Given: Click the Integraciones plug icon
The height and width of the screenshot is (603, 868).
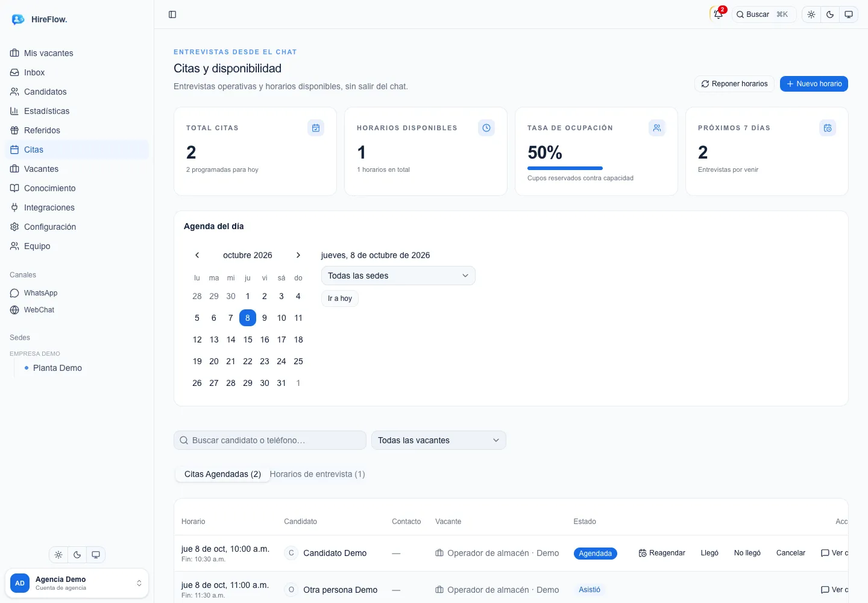Looking at the screenshot, I should pos(14,207).
